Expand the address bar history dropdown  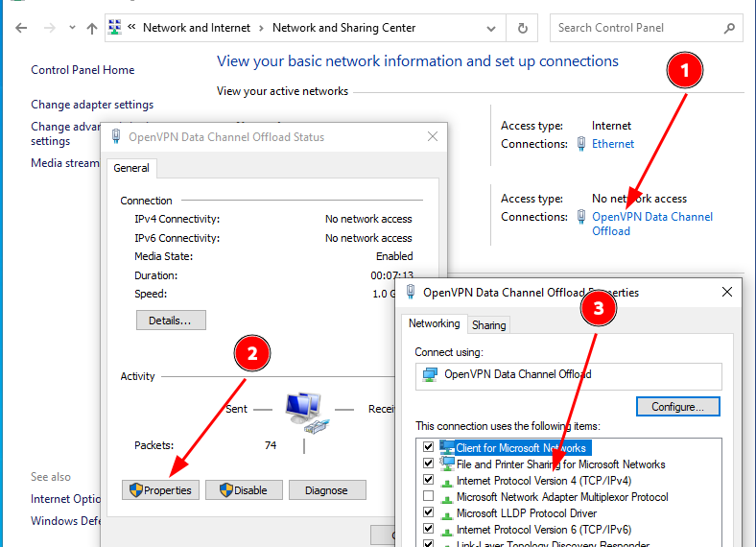pos(491,29)
